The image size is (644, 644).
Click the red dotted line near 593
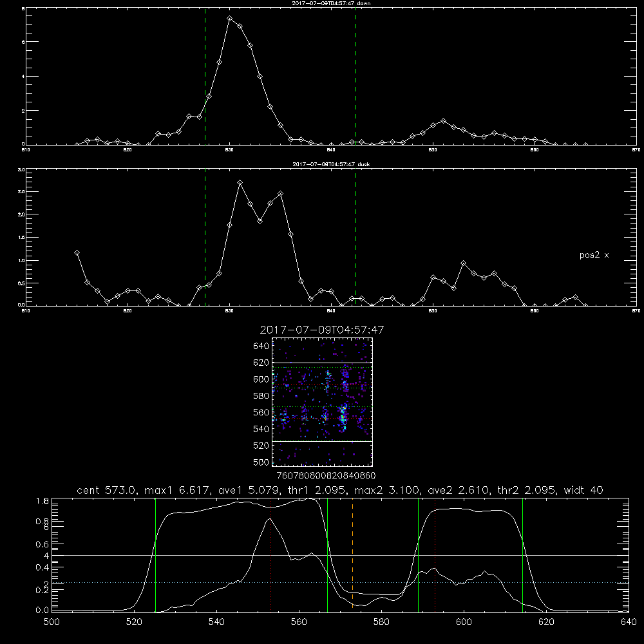click(435, 555)
